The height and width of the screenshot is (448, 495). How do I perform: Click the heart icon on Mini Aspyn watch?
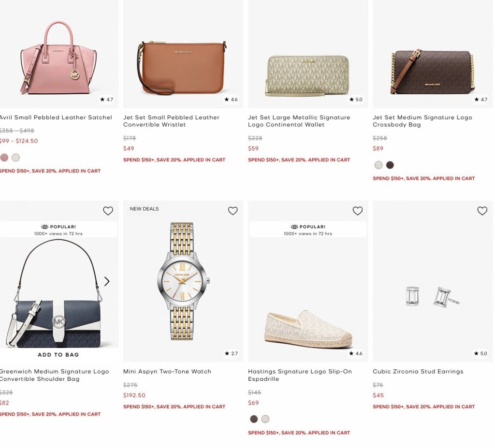(233, 211)
